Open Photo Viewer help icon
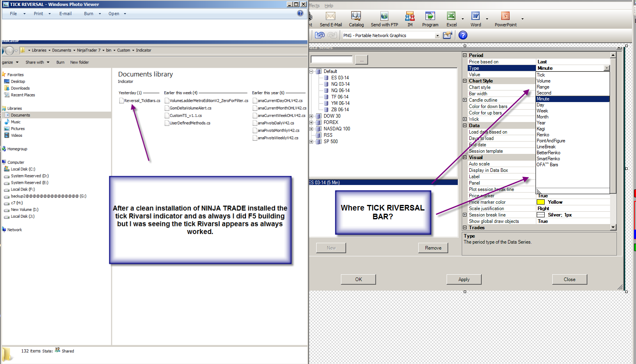 [x=300, y=14]
